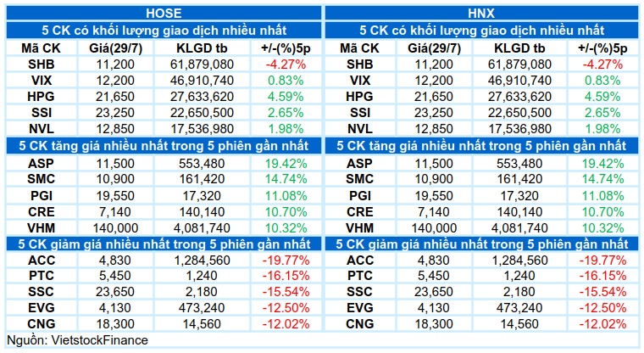Select VIX ticker in HNX table
644x353 pixels.
click(360, 81)
